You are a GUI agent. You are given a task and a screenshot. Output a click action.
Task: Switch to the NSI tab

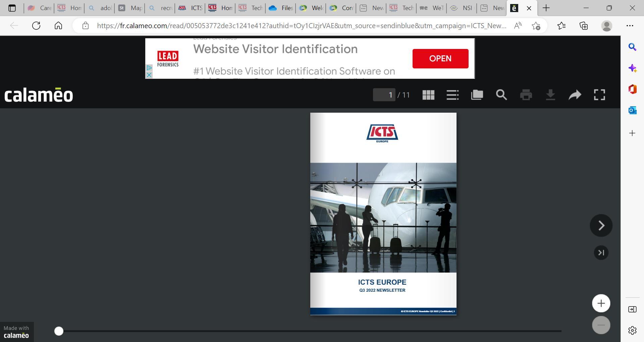[462, 8]
